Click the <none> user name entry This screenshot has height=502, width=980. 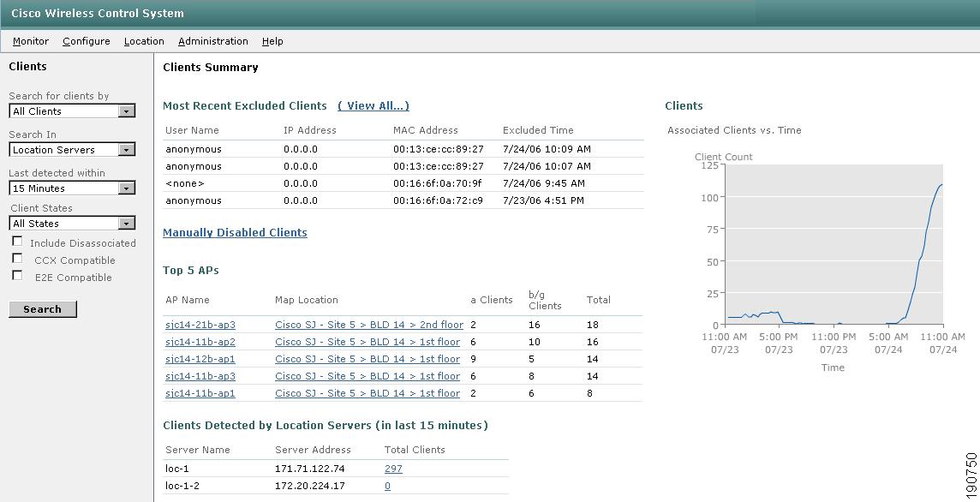[185, 183]
